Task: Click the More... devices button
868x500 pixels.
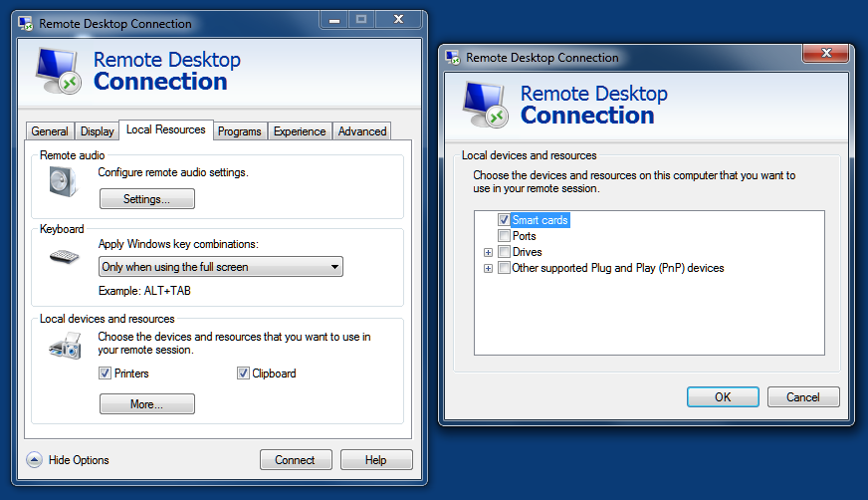Action: pos(146,404)
